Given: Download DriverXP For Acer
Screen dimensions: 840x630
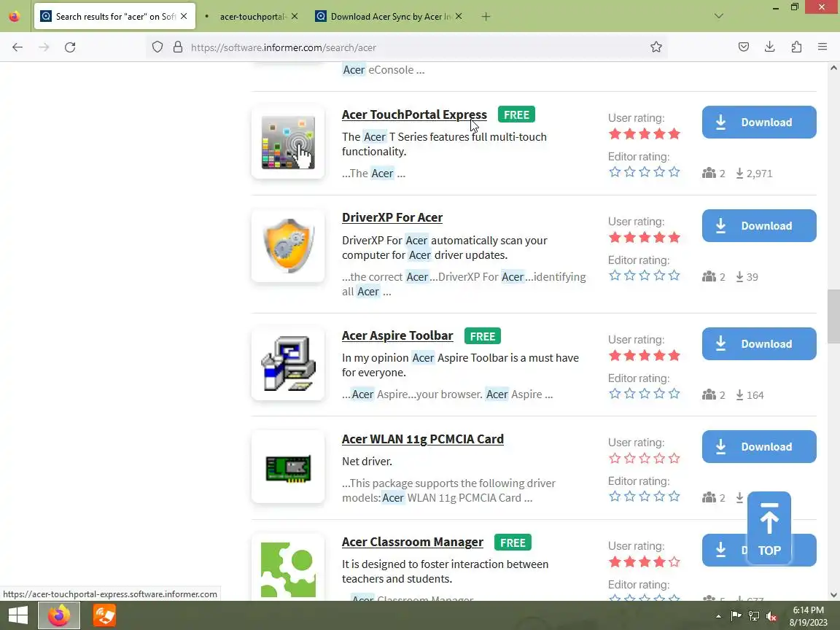Looking at the screenshot, I should (x=759, y=225).
